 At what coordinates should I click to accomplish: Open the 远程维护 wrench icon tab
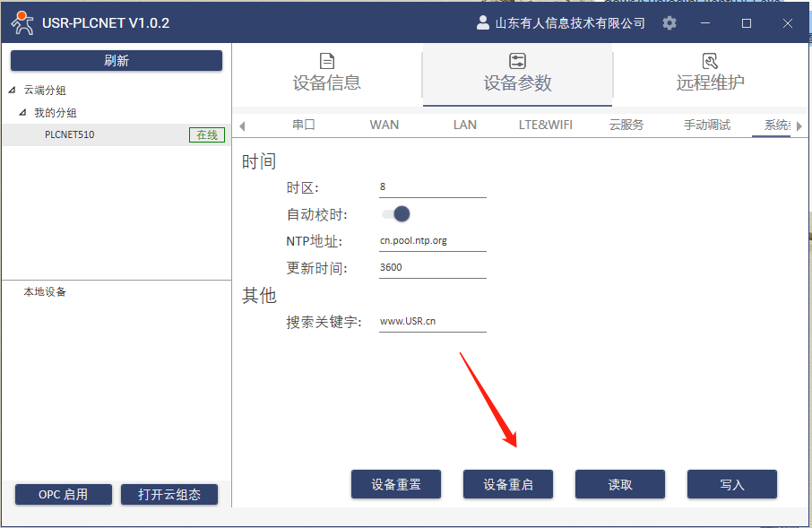[x=710, y=74]
